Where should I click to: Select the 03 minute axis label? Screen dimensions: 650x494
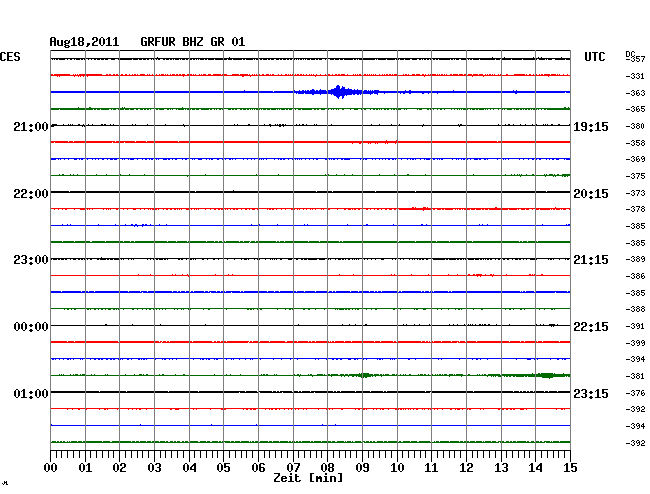(x=155, y=468)
